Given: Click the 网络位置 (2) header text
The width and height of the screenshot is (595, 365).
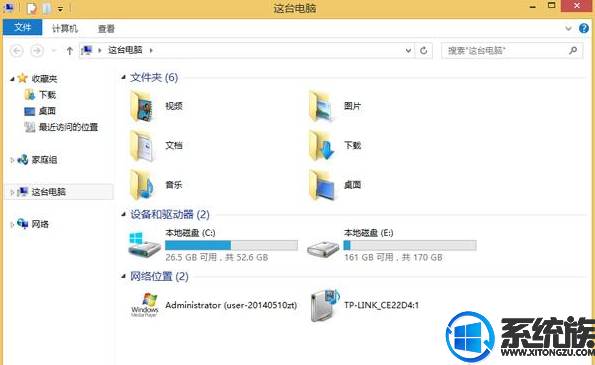Looking at the screenshot, I should 159,276.
